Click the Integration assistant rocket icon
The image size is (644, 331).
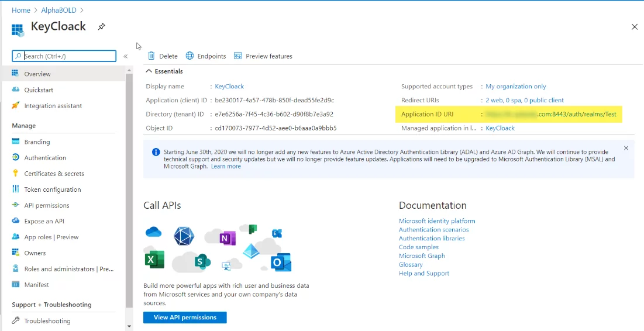click(x=16, y=105)
